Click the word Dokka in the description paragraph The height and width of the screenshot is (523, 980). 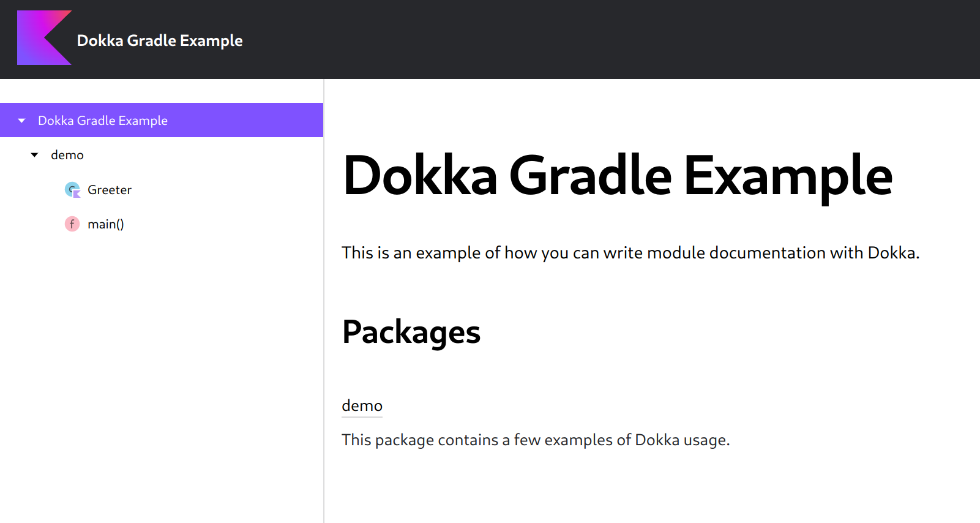click(x=891, y=253)
